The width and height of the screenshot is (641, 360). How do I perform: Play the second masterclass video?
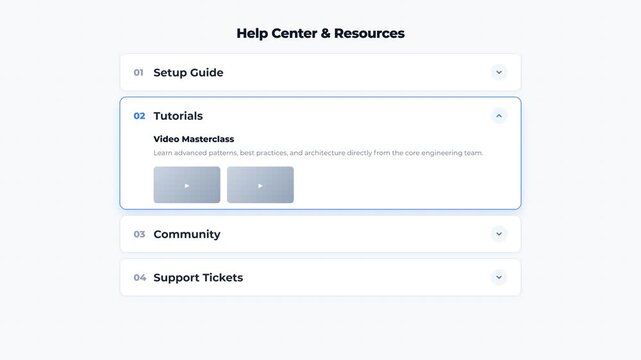click(260, 186)
